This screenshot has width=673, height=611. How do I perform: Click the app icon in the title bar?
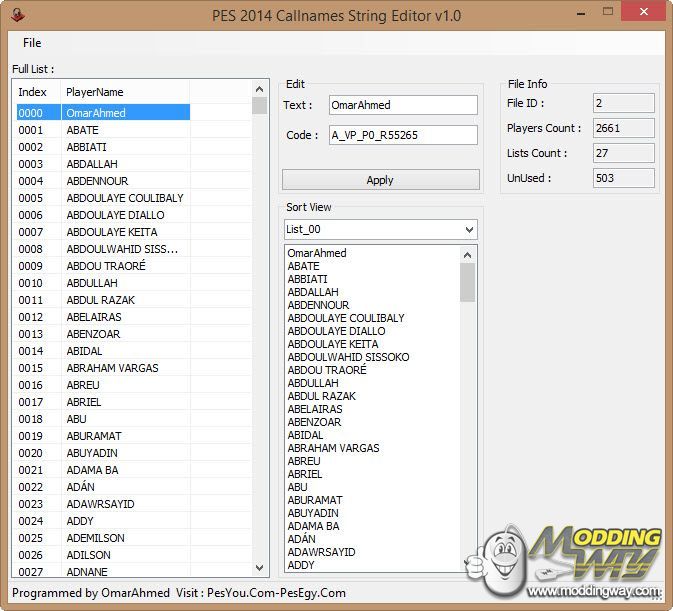(x=18, y=15)
